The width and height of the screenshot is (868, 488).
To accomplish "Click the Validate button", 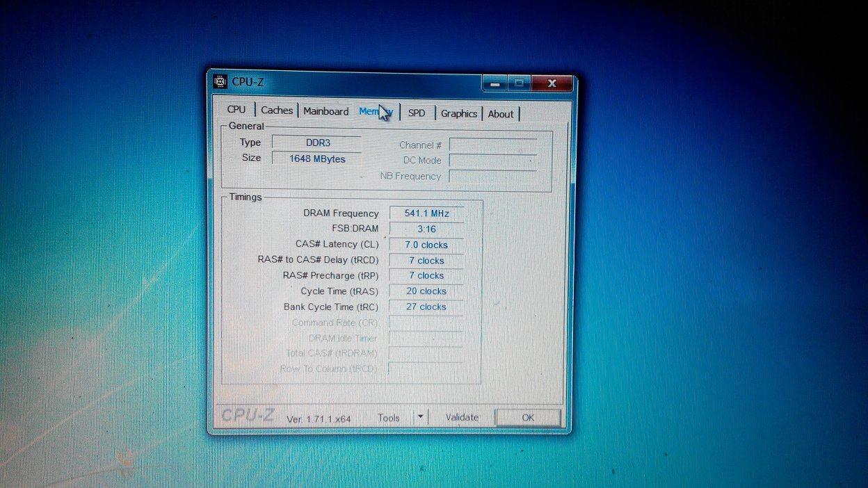I will coord(463,417).
